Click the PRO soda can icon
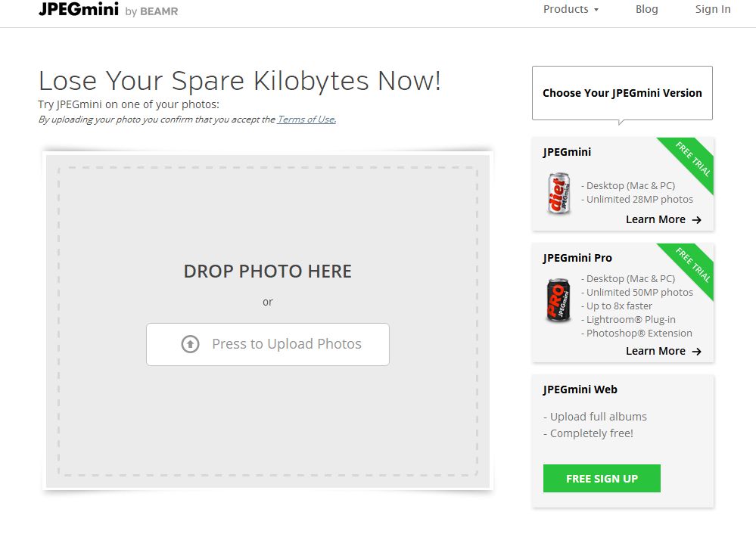756x540 pixels. point(558,299)
